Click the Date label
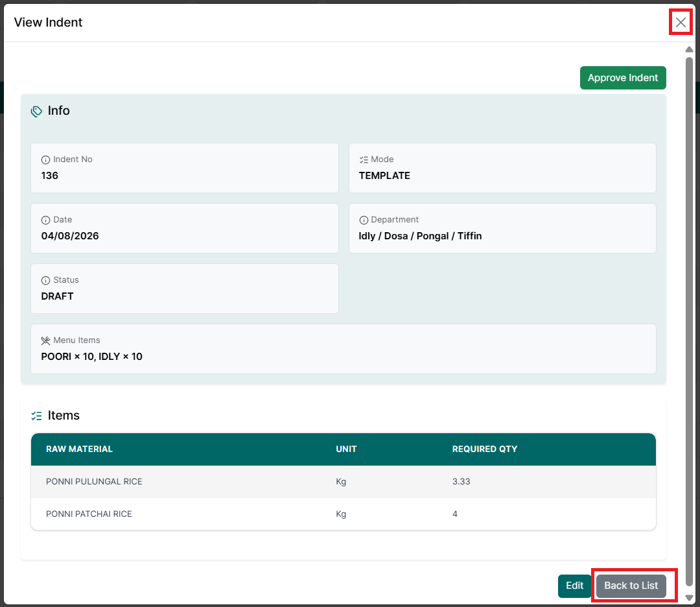This screenshot has height=607, width=700. click(62, 220)
